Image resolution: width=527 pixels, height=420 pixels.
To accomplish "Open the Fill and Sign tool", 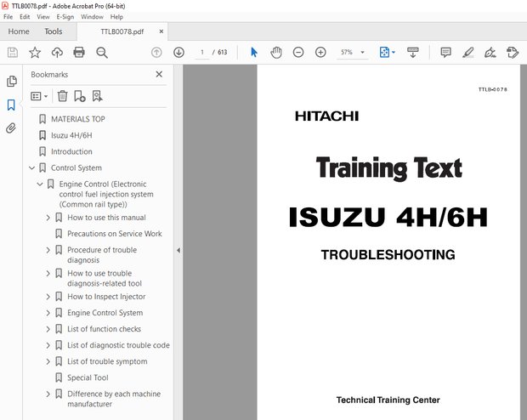I will pos(490,53).
